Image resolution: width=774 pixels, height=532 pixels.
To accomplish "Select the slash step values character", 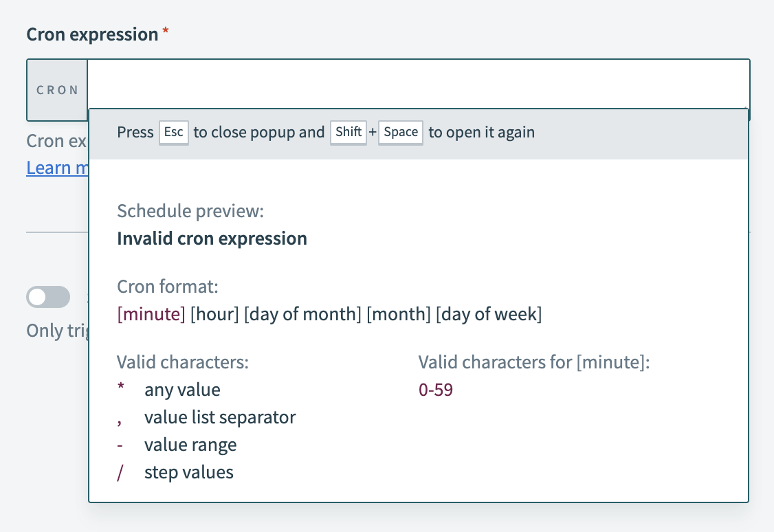I will (121, 472).
